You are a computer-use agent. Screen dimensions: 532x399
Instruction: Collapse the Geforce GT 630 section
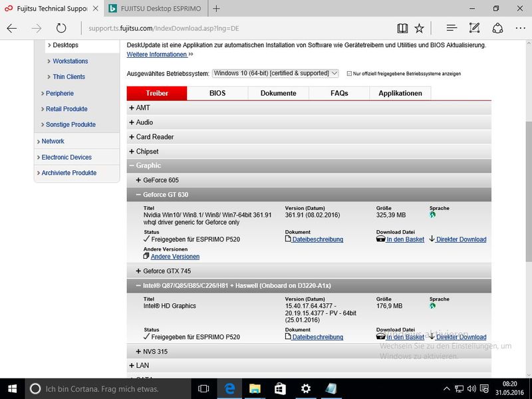pos(139,195)
